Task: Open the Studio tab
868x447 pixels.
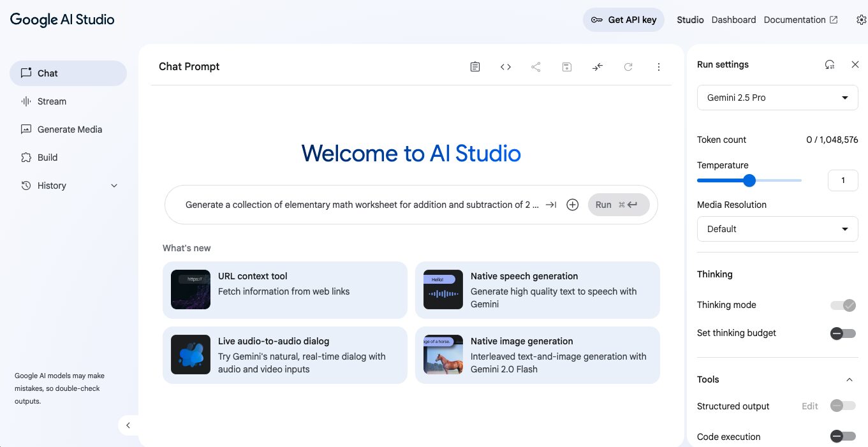Action: (x=690, y=20)
